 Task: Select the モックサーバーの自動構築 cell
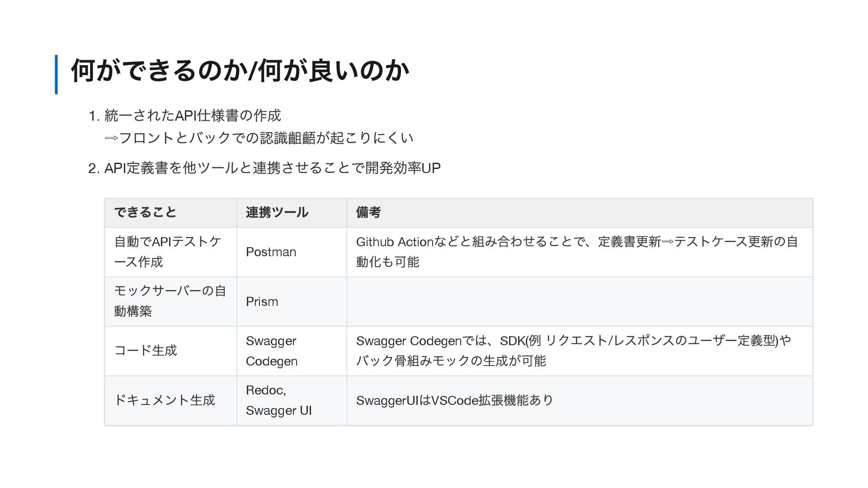[x=170, y=301]
